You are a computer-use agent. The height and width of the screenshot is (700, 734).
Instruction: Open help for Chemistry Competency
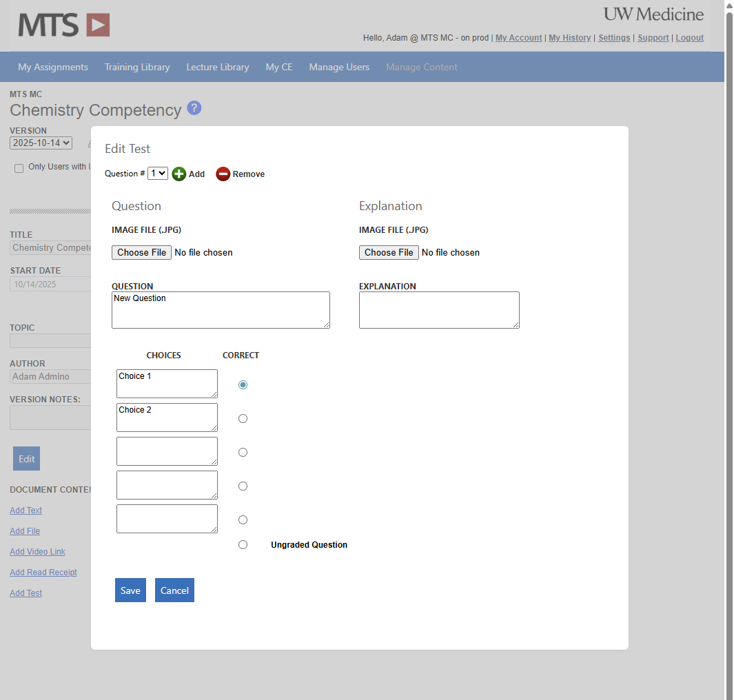194,108
